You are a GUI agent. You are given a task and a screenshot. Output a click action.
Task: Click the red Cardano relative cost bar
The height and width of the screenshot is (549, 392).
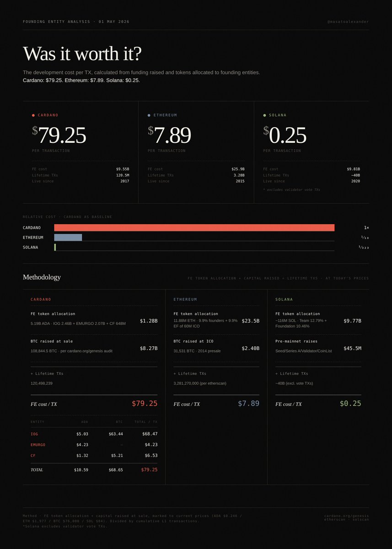point(194,228)
